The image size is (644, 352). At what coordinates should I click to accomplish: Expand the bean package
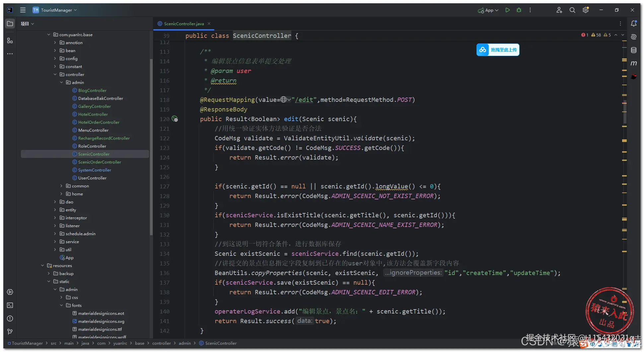(x=55, y=50)
